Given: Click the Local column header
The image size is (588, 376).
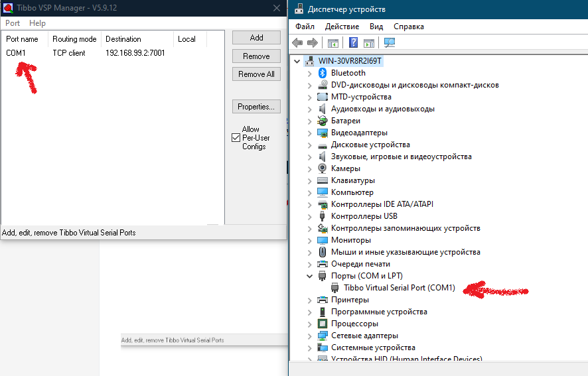Looking at the screenshot, I should [190, 39].
